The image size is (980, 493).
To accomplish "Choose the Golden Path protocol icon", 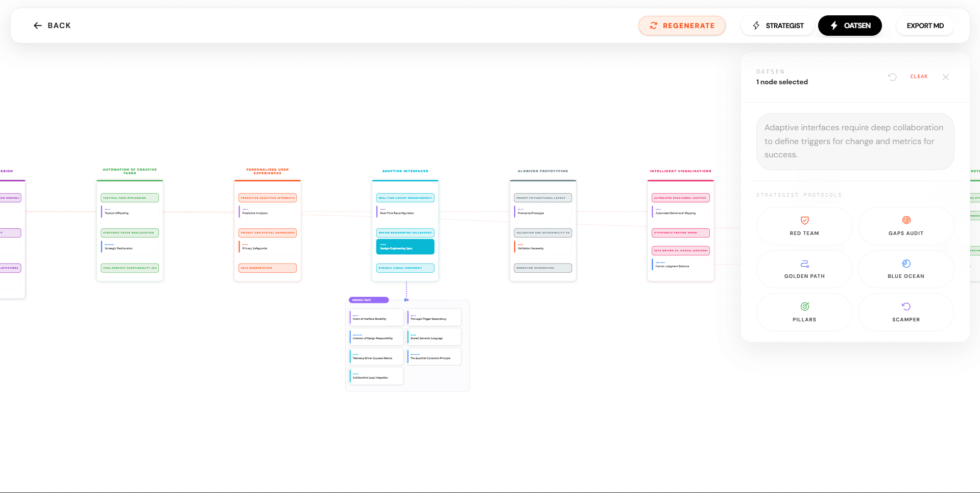I will tap(804, 264).
